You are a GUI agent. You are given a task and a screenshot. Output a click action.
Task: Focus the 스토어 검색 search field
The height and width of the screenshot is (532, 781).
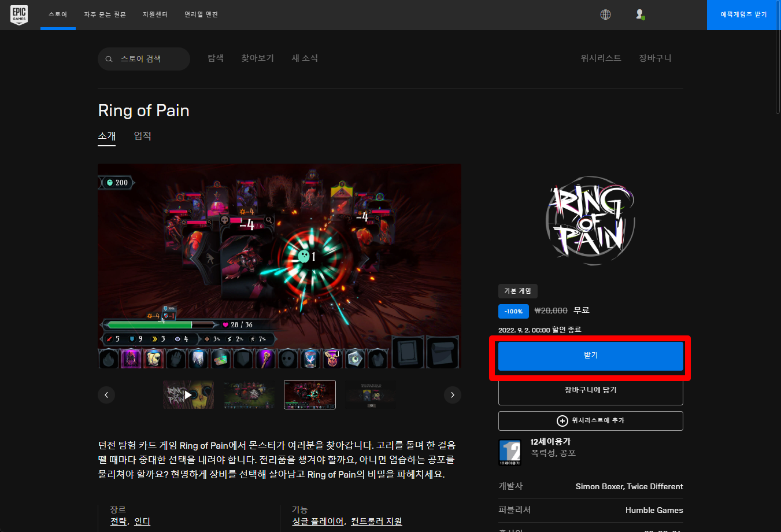coord(144,59)
